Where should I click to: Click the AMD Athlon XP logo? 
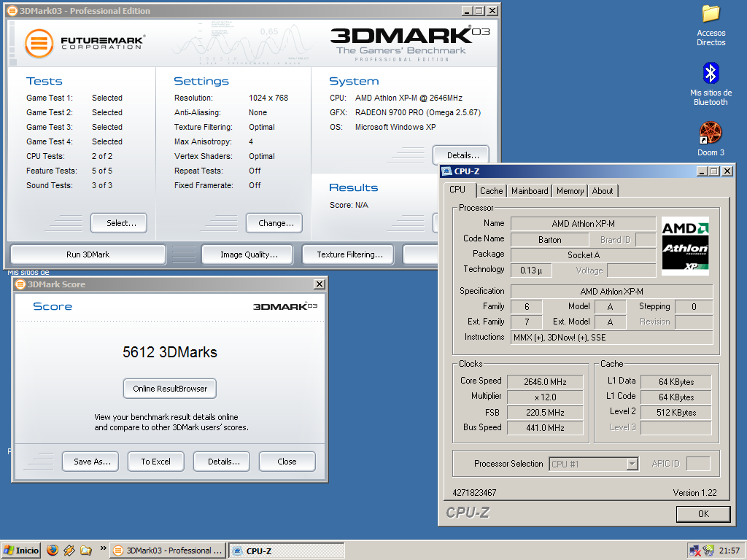(x=686, y=246)
